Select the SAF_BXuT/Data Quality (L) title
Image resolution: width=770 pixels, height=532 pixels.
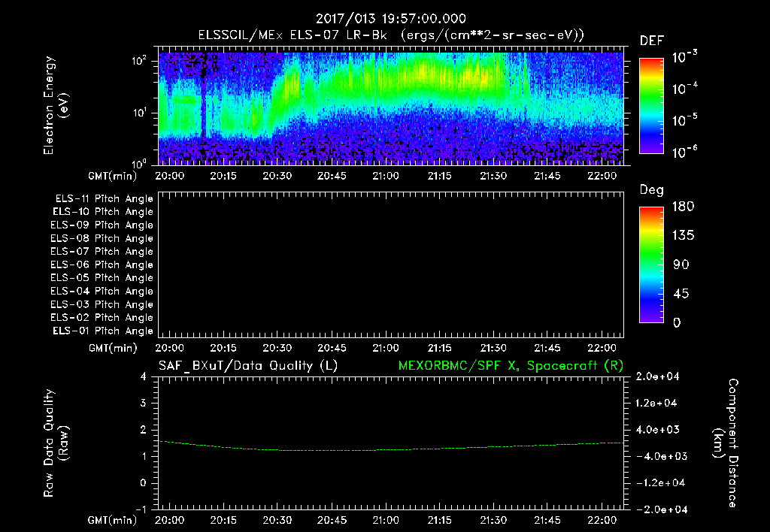tap(248, 366)
